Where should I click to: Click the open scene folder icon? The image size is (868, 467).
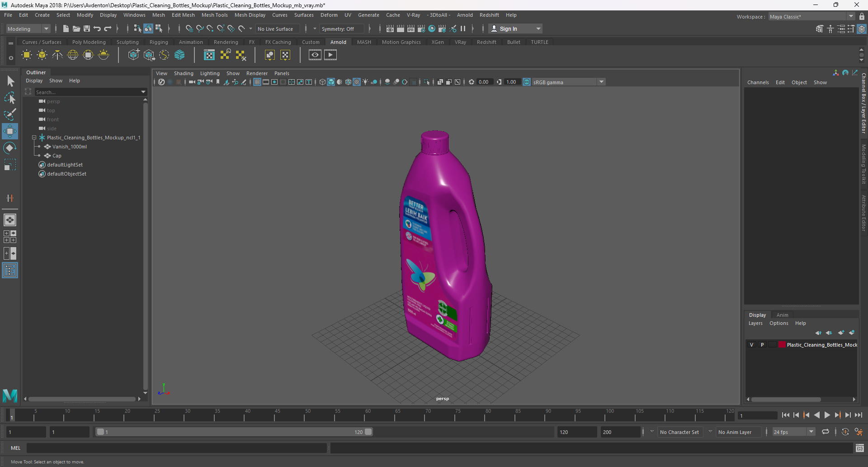coord(76,29)
